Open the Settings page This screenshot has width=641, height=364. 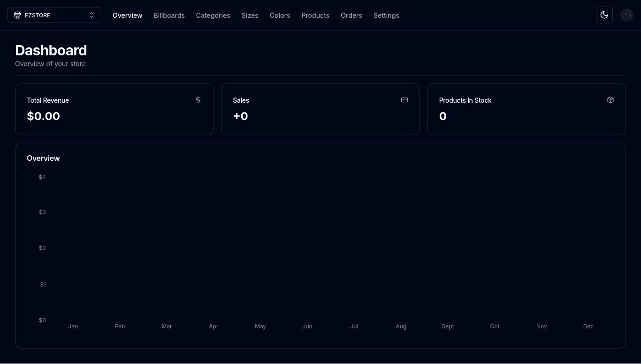click(x=386, y=15)
